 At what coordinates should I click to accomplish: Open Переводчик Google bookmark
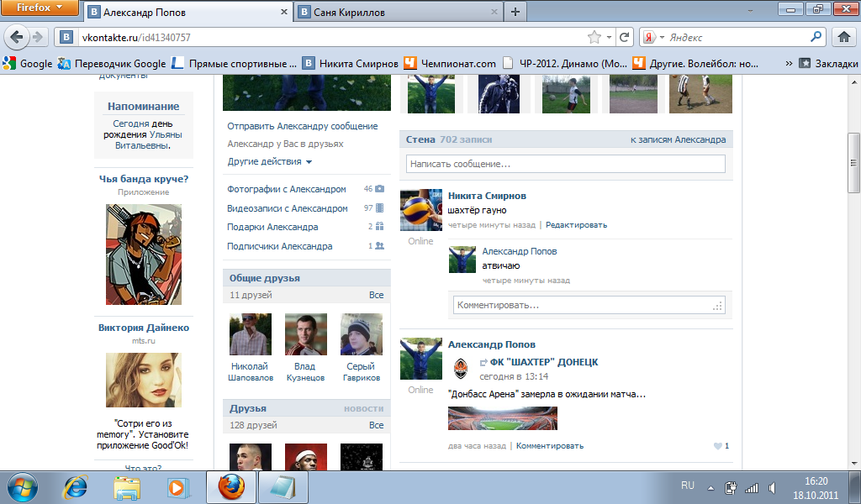[x=112, y=64]
